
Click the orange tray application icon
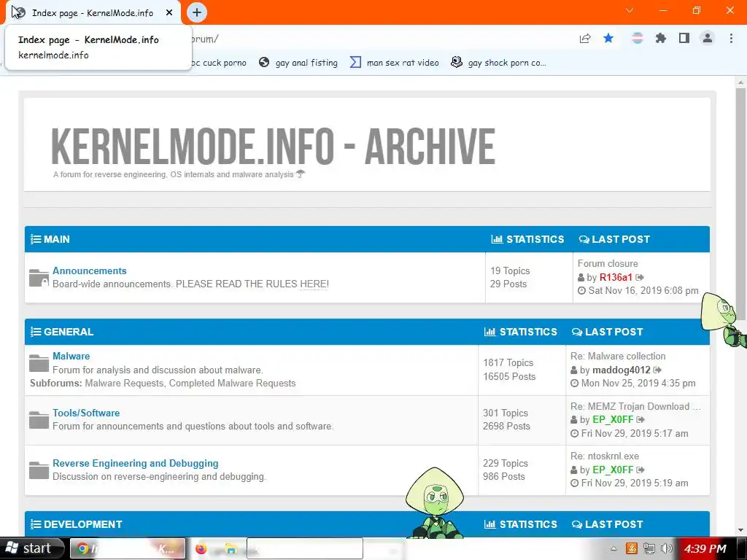coord(631,548)
